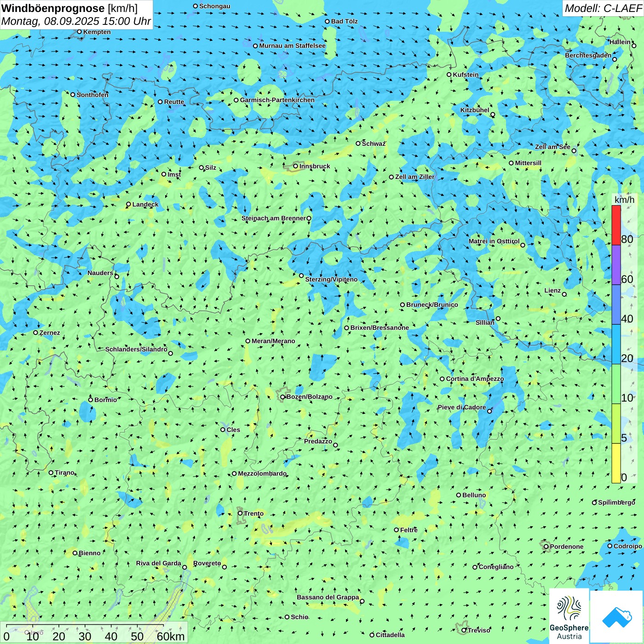Click the Innsbruck city marker
The width and height of the screenshot is (644, 644).
point(296,166)
